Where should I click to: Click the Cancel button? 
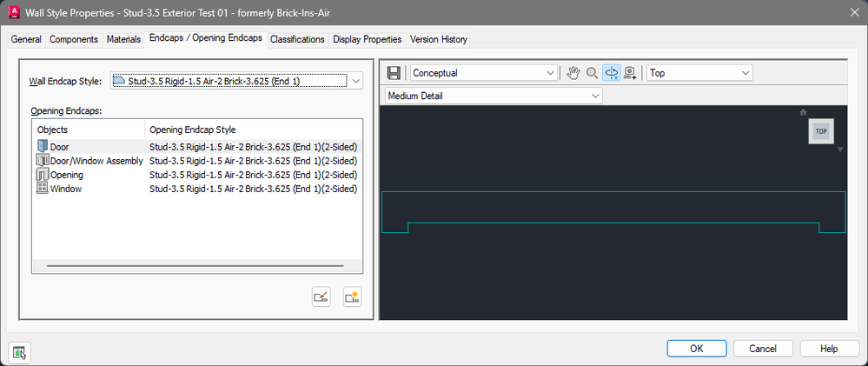[763, 349]
